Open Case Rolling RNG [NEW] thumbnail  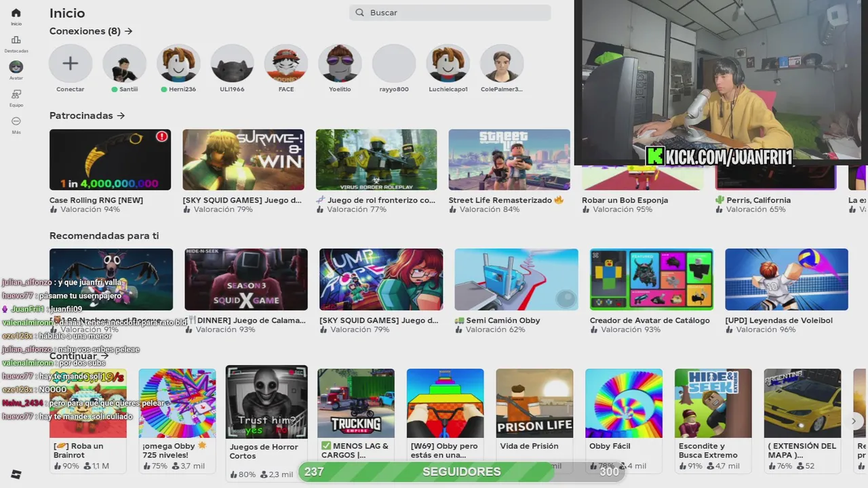[111, 160]
